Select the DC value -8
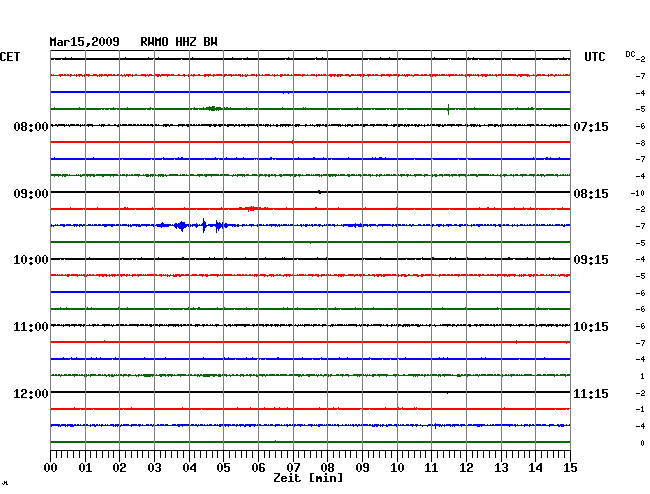The width and height of the screenshot is (650, 494). (x=640, y=143)
